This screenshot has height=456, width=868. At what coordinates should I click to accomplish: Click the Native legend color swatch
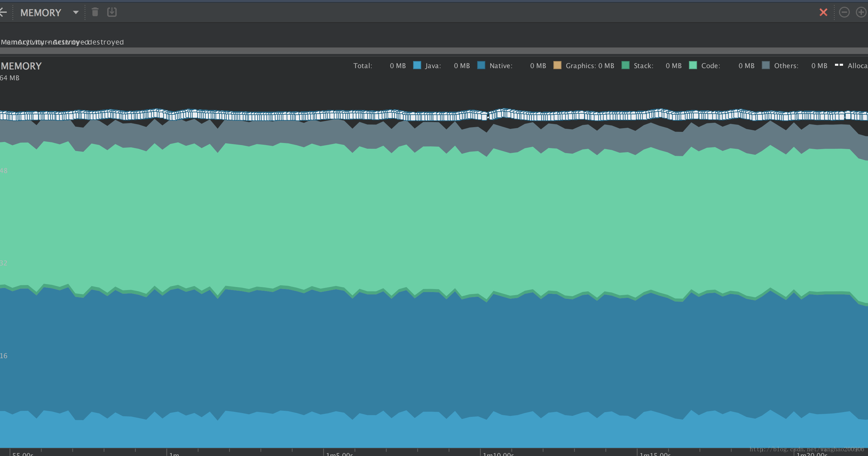(481, 65)
